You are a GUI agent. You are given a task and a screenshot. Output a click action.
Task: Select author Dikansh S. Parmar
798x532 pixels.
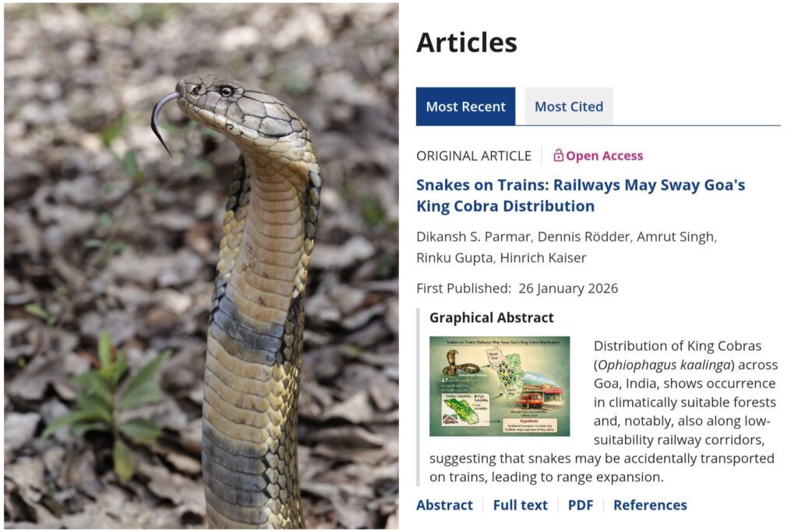(x=473, y=237)
